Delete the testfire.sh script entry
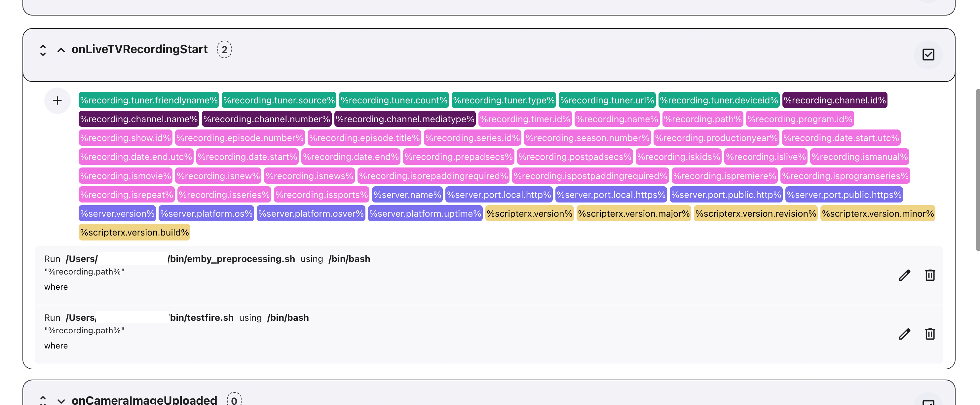The image size is (980, 405). click(x=930, y=334)
